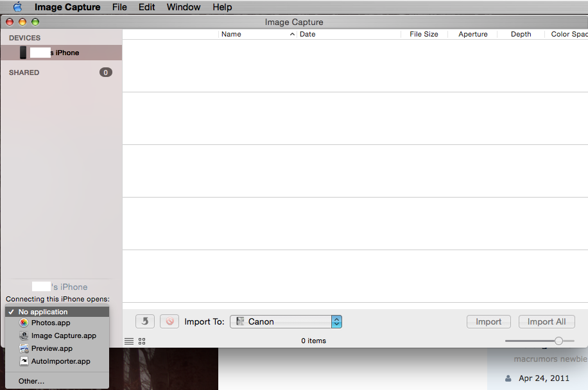Select the iPhone device in sidebar
Screen dimensions: 588x390
coord(62,53)
